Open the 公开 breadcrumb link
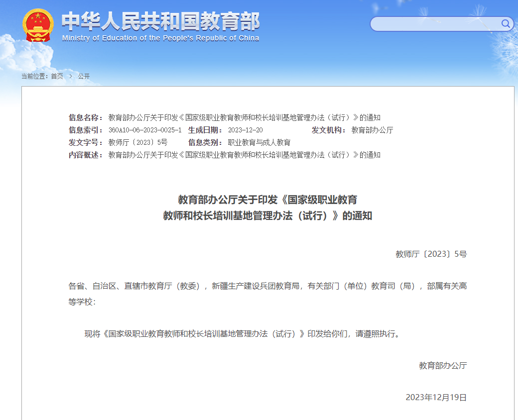 click(x=84, y=76)
